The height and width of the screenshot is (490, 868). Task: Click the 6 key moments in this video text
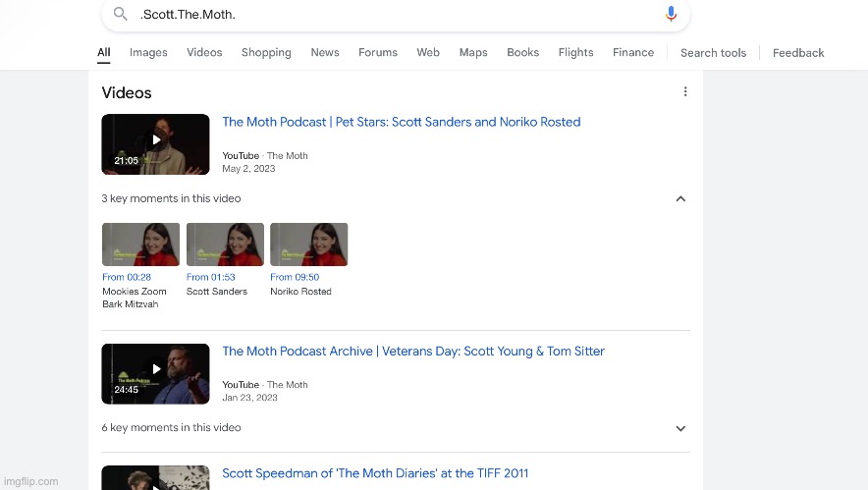coord(171,428)
